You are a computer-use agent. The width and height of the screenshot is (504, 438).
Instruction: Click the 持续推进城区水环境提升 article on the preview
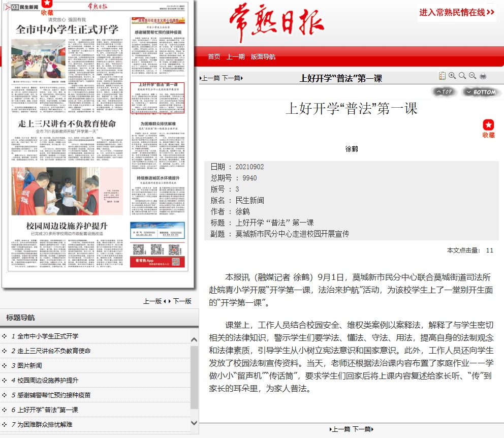158,195
